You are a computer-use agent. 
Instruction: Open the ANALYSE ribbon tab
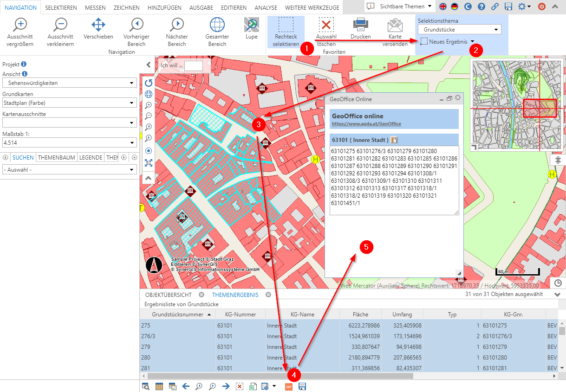coord(266,8)
